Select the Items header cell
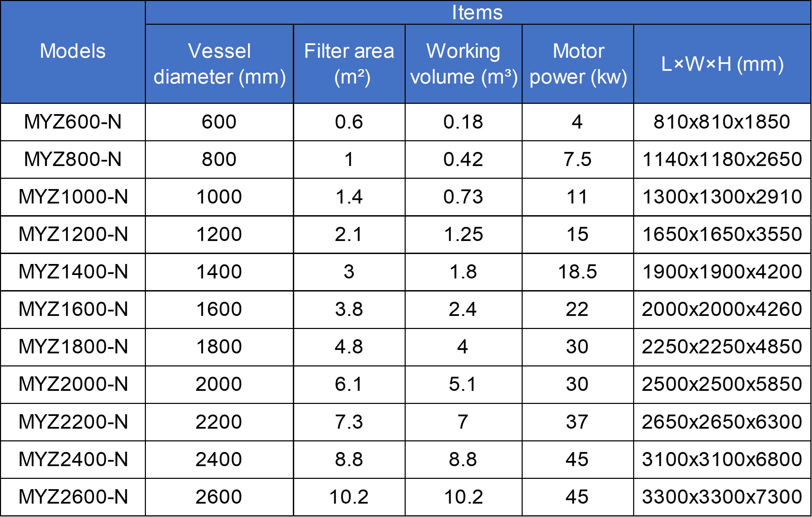812x517 pixels. pos(478,13)
